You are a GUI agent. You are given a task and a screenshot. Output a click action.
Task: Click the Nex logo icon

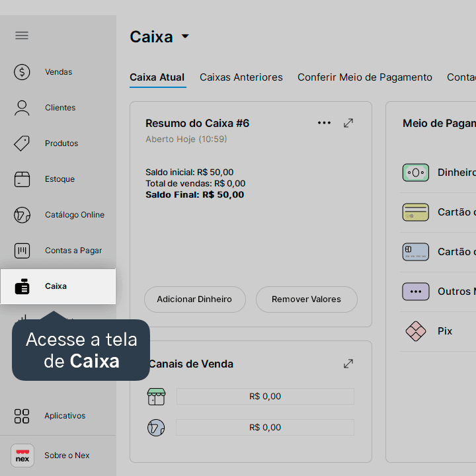click(x=22, y=456)
